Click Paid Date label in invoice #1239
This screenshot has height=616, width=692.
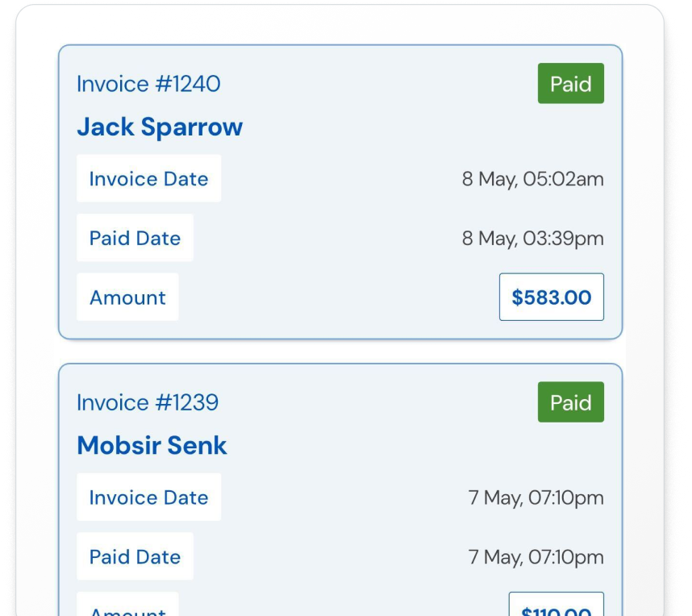click(x=135, y=556)
